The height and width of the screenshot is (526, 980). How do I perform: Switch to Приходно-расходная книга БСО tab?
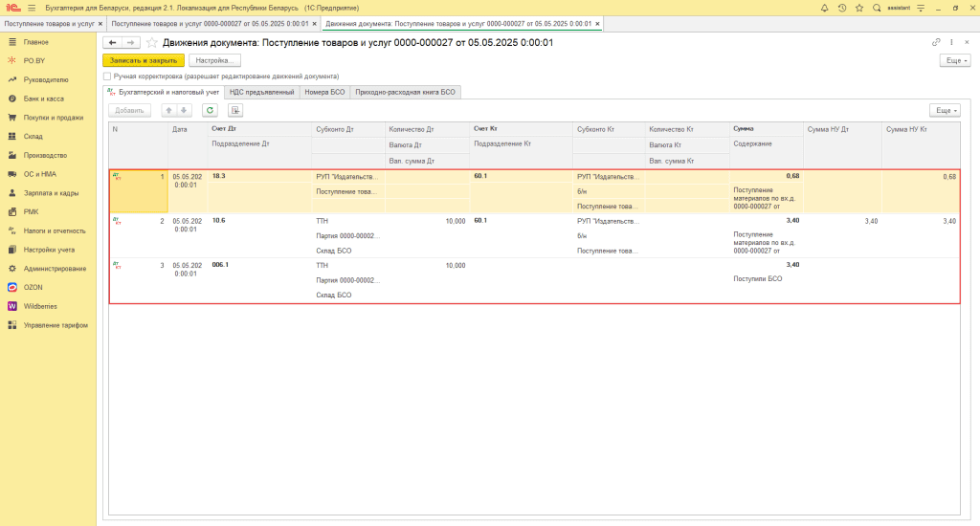coord(406,92)
